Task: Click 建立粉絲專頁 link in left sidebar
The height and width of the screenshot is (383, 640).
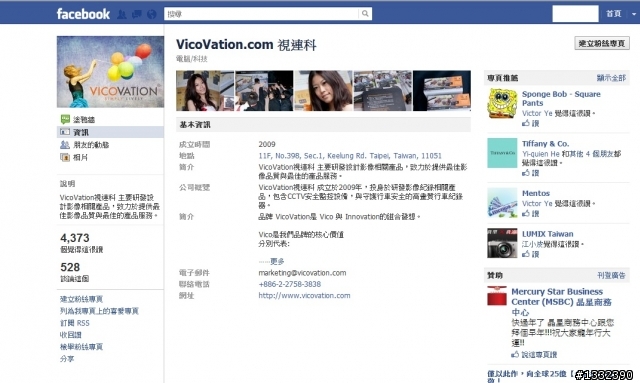Action: [81, 299]
